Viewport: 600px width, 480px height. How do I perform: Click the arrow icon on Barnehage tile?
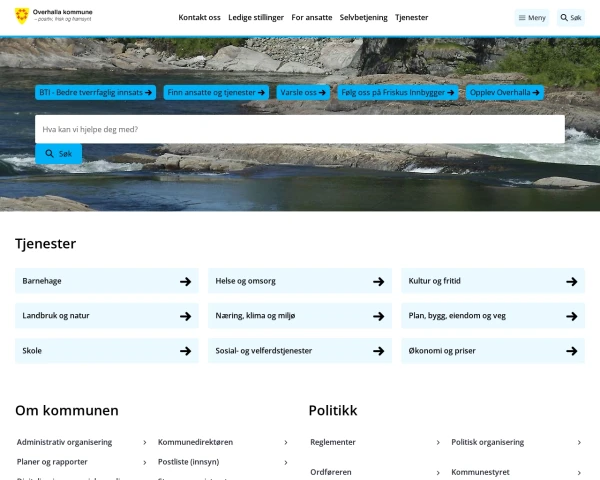coord(186,282)
